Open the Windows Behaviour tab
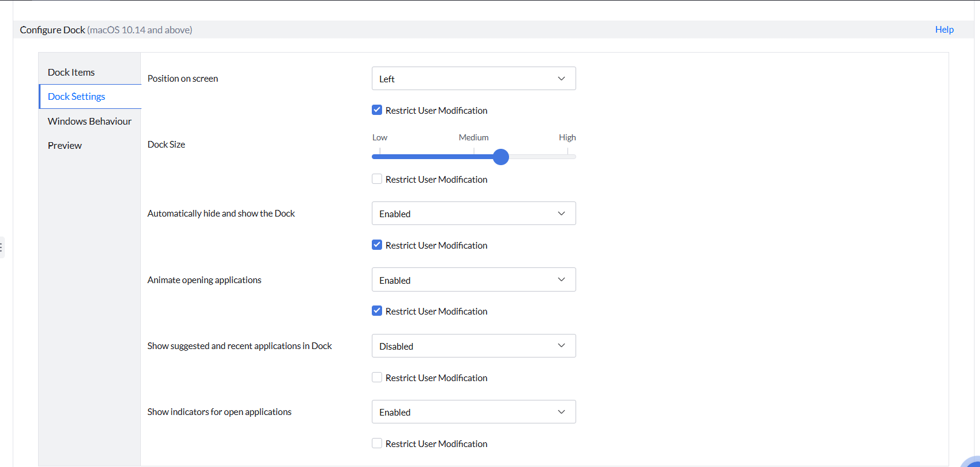 point(89,121)
